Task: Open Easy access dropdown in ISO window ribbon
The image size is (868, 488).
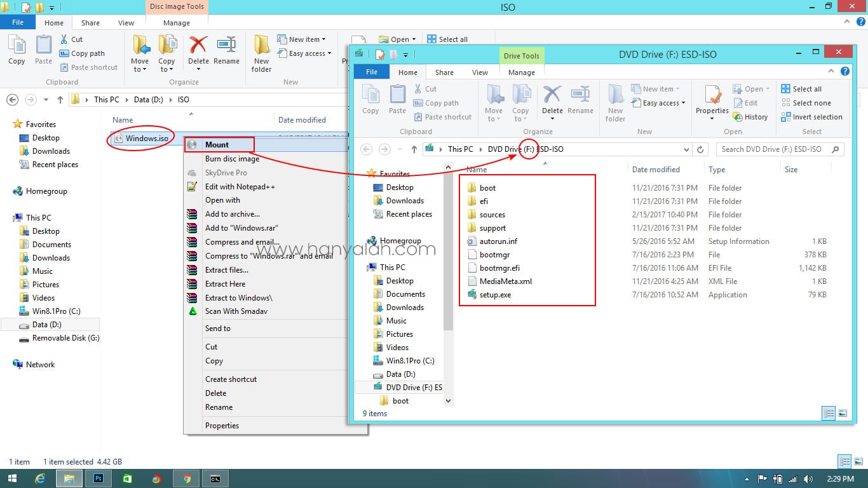Action: point(304,53)
